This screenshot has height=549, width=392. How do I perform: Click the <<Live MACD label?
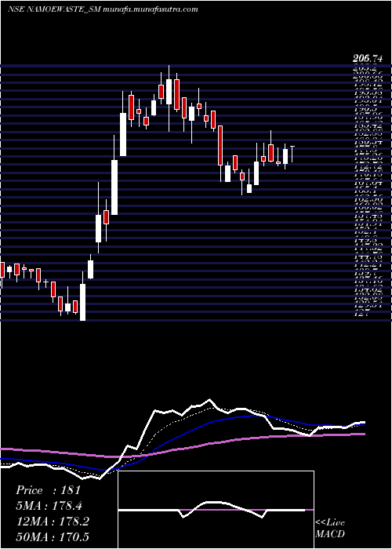(x=330, y=529)
